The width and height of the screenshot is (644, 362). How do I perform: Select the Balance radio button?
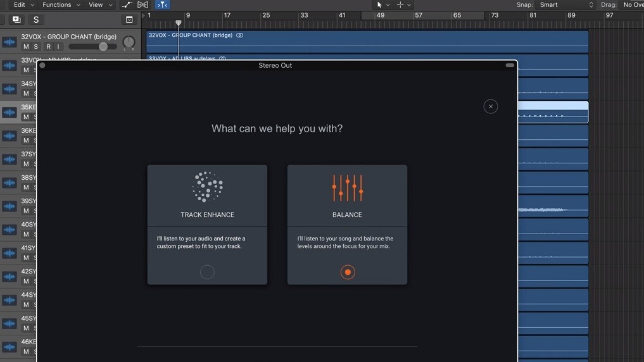coord(347,272)
